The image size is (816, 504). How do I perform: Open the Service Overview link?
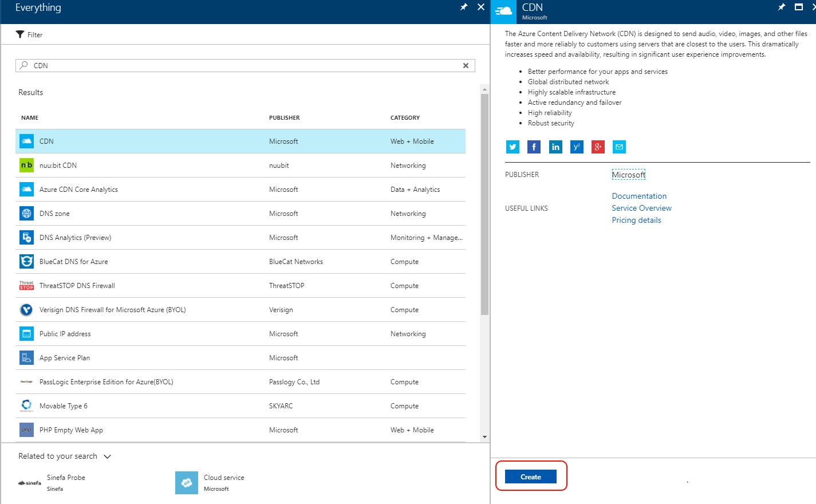pyautogui.click(x=641, y=208)
